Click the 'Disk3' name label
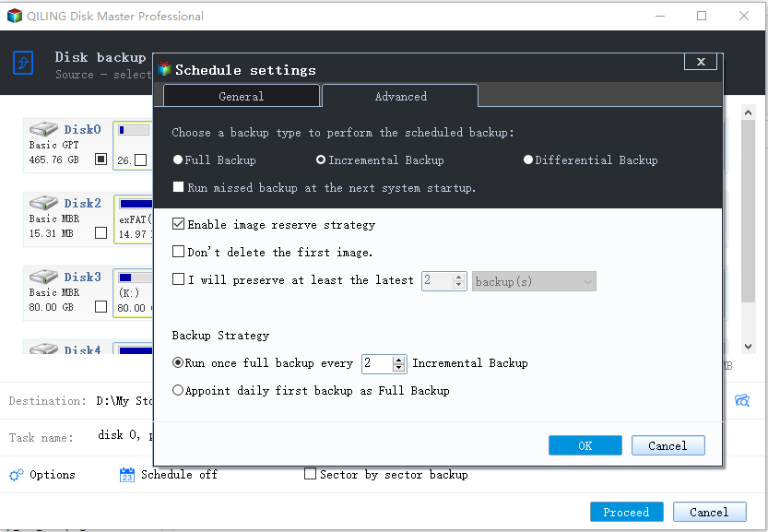 pos(82,277)
